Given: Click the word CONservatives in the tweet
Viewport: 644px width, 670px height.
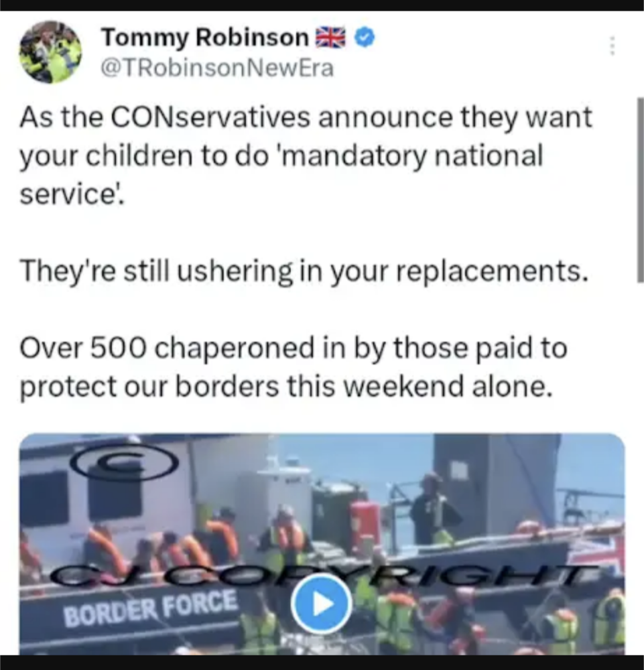Looking at the screenshot, I should click(x=210, y=117).
